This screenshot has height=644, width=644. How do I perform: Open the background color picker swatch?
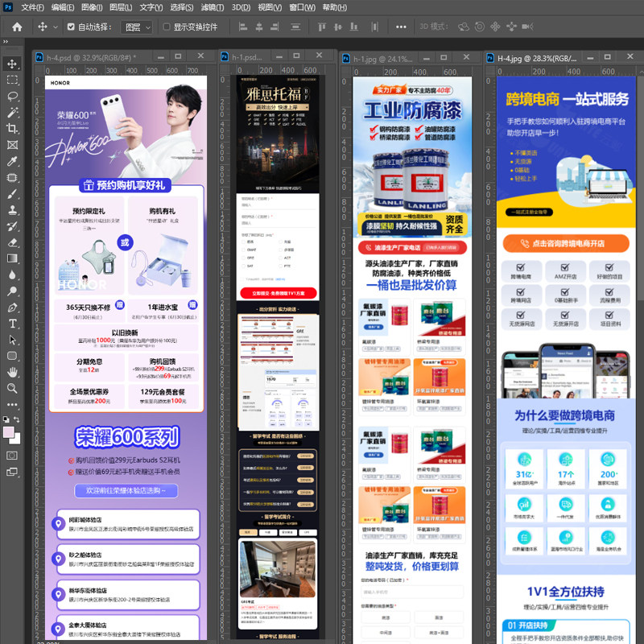coord(16,440)
